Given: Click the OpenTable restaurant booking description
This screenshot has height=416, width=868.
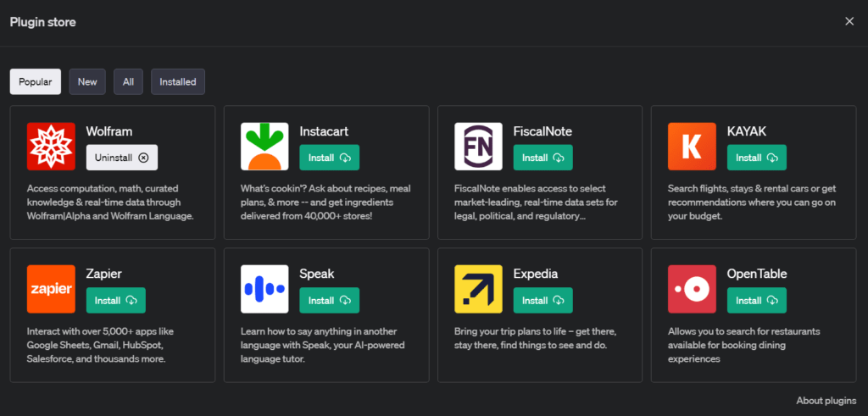Looking at the screenshot, I should click(x=744, y=345).
